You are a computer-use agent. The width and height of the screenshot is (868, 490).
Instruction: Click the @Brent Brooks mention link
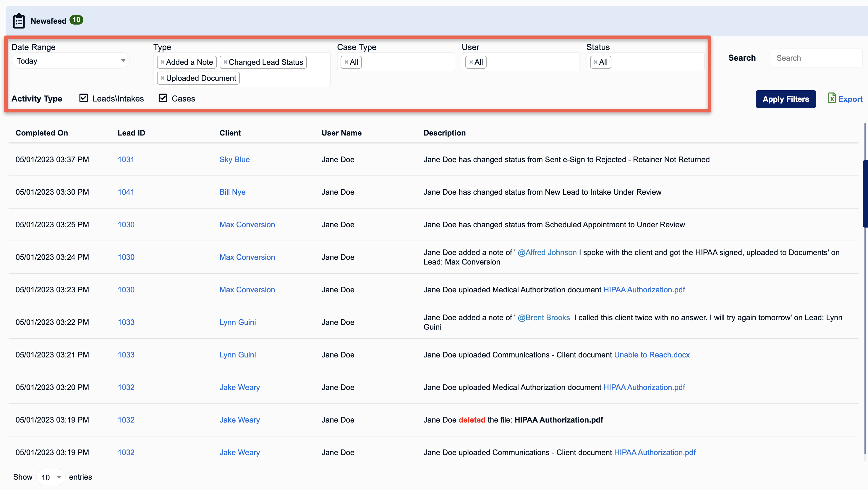(544, 318)
